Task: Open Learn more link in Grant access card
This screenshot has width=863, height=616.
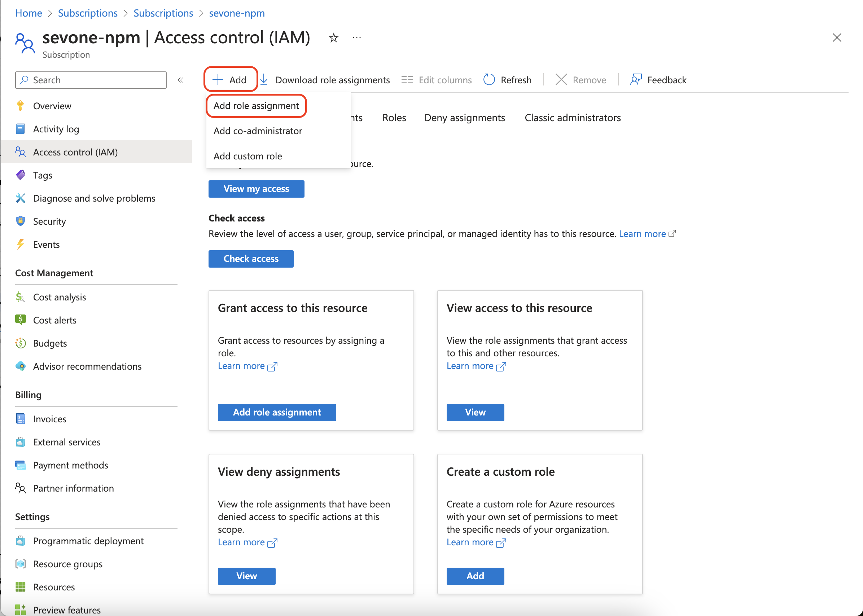Action: click(247, 366)
